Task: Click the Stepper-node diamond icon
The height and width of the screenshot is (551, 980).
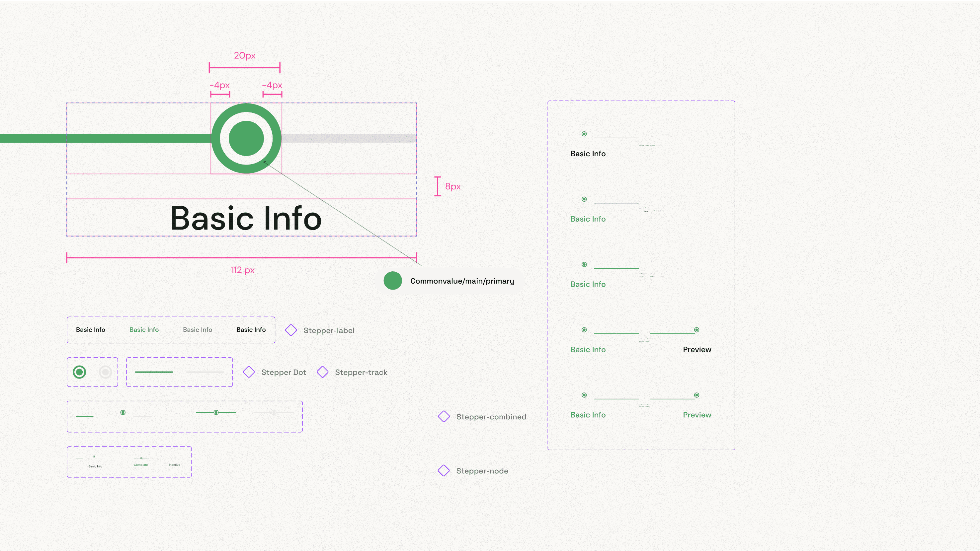Action: click(x=444, y=470)
